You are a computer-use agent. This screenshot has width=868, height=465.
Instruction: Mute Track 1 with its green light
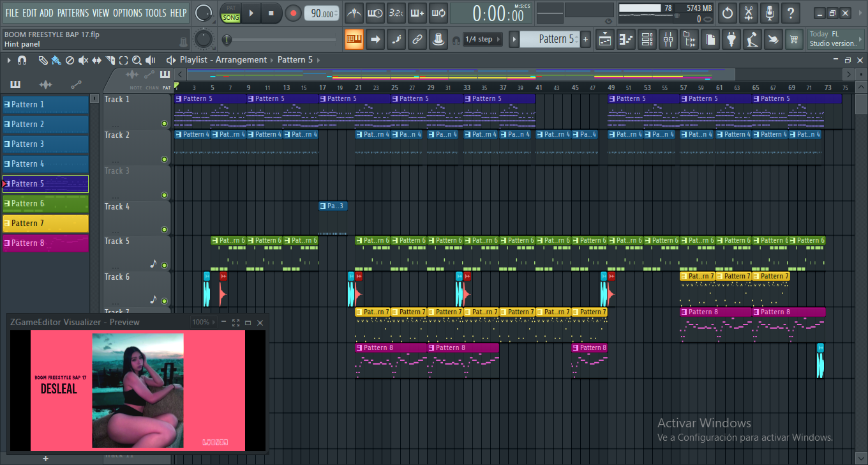pyautogui.click(x=164, y=123)
